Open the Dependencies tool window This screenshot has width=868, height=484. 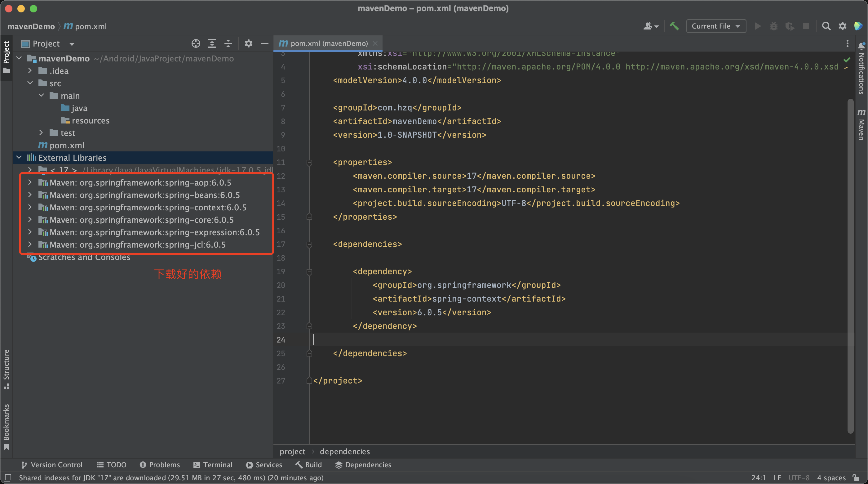pos(363,465)
